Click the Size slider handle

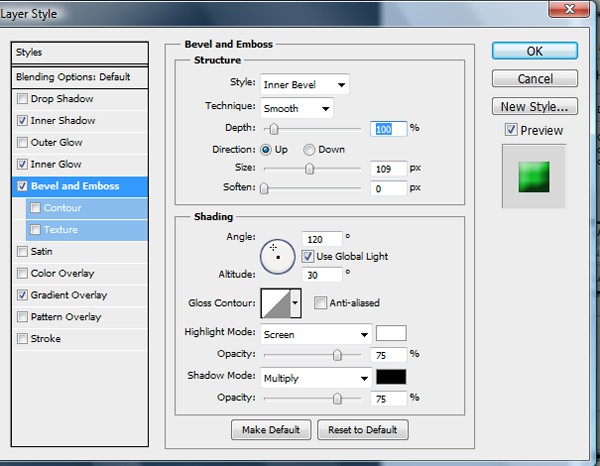310,169
